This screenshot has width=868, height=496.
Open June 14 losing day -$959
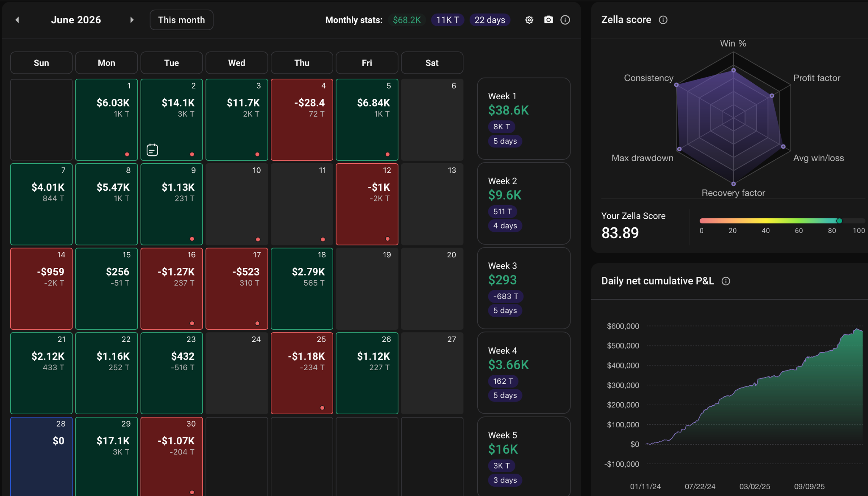pyautogui.click(x=42, y=289)
